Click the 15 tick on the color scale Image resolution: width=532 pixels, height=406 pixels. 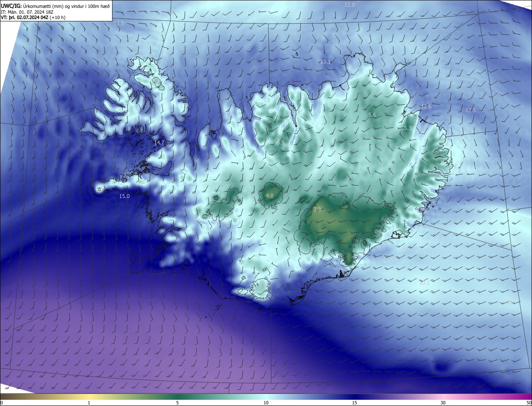tap(355, 403)
